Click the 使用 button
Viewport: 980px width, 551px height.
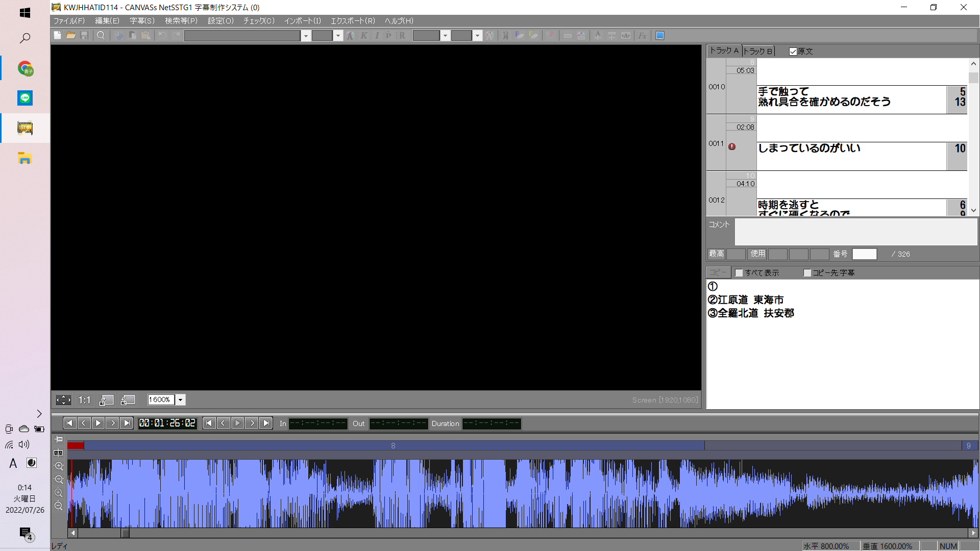[x=757, y=254]
